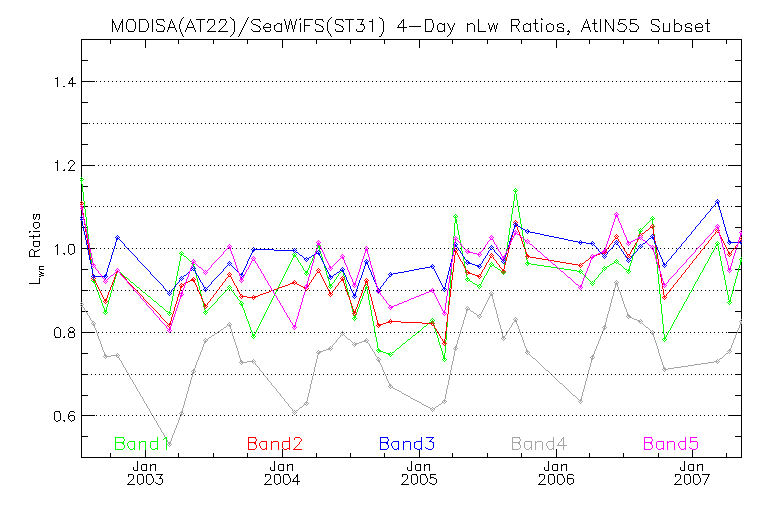Click the chart title mentioning MODISA and SeaWiFS

click(410, 25)
